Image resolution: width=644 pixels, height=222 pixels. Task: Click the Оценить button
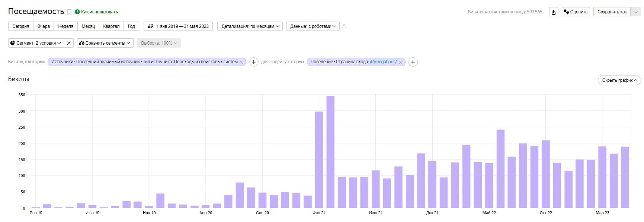pyautogui.click(x=576, y=12)
